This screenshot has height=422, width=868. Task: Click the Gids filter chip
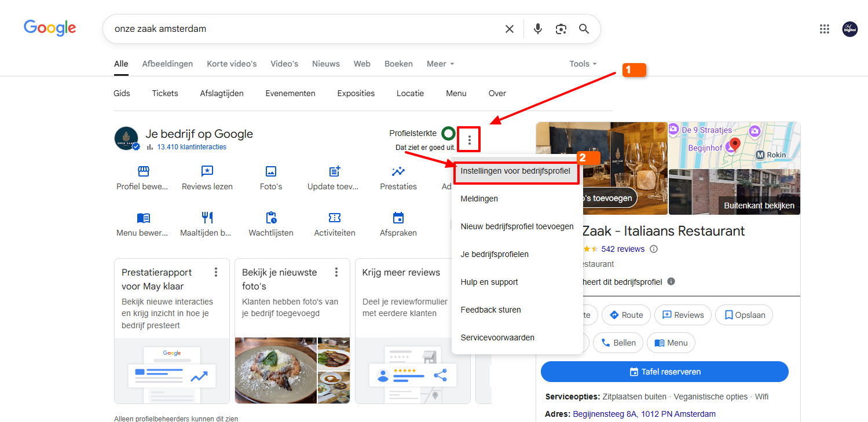click(122, 93)
